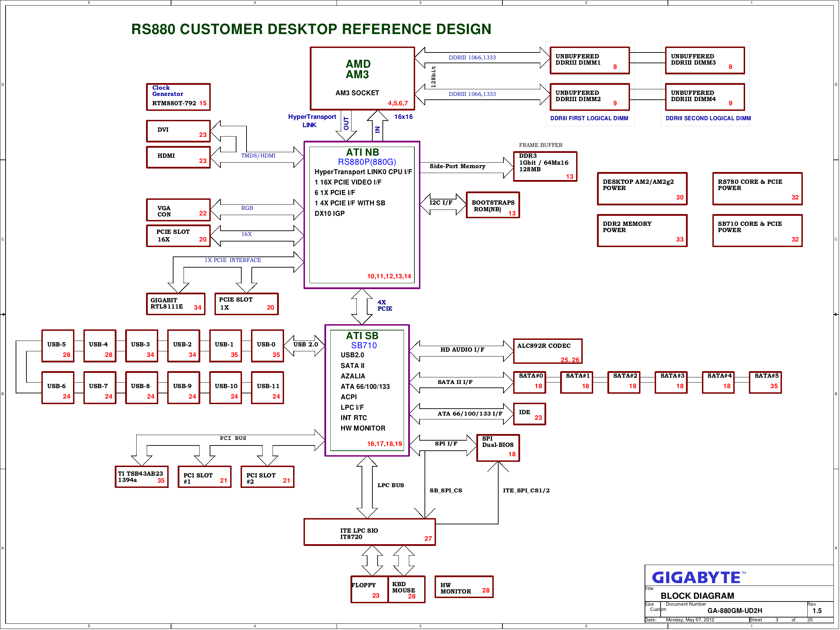Click the SATA#3 block
Screen dimensions: 840x630
click(671, 383)
